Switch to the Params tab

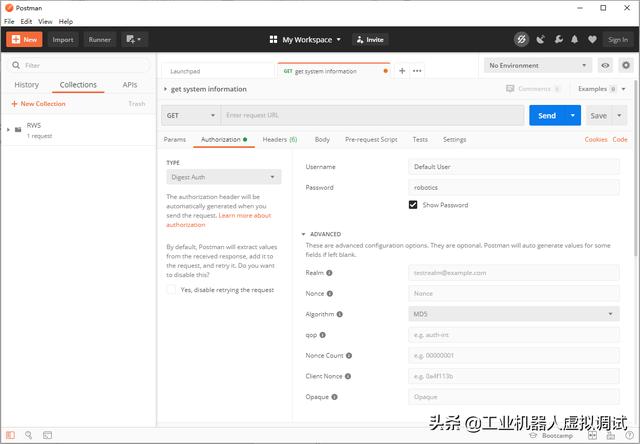[x=175, y=139]
